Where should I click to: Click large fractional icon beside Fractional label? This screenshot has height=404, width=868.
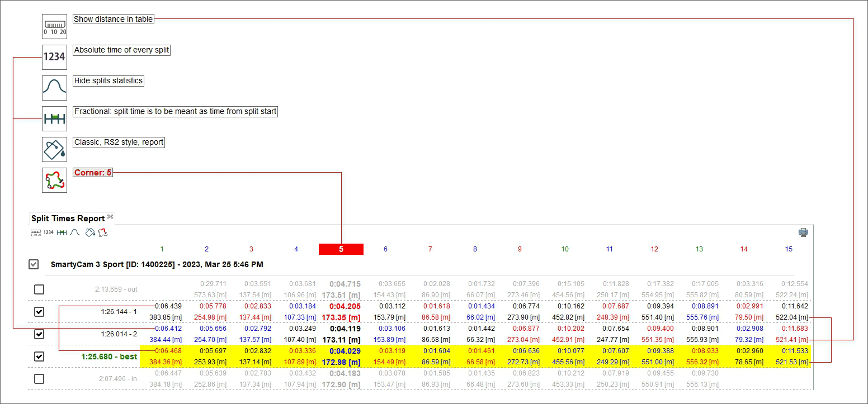55,118
